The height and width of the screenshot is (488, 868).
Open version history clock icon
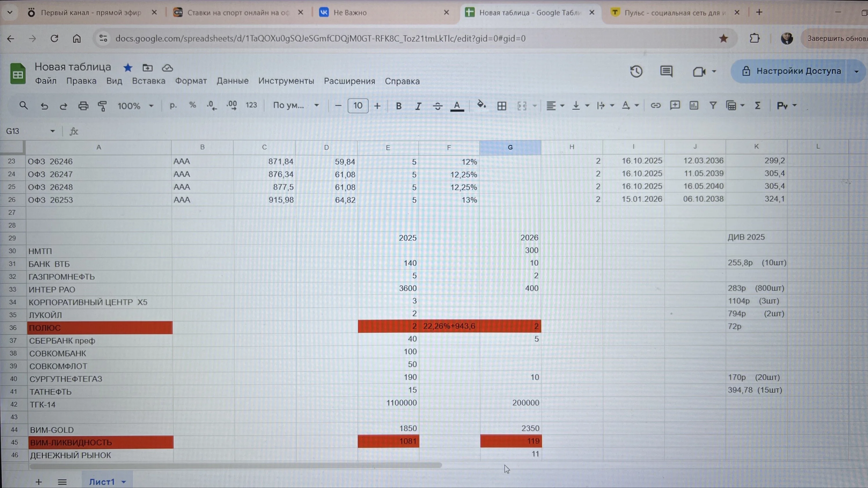[636, 71]
